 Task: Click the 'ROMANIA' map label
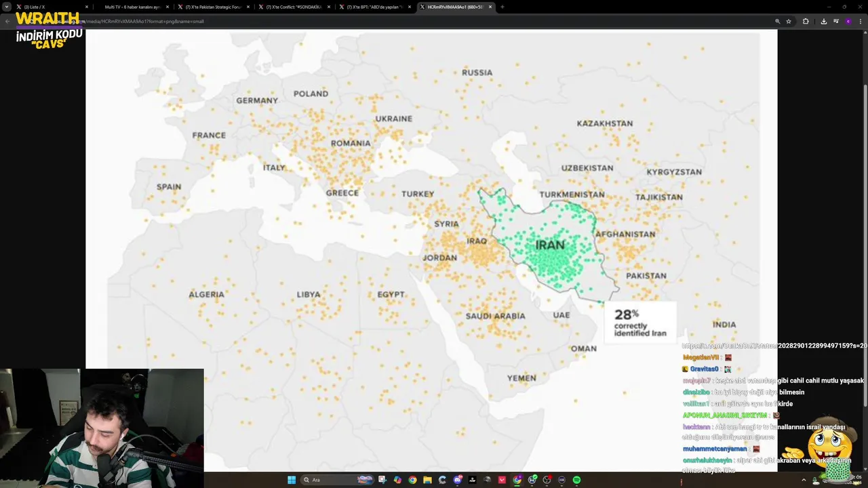tap(351, 143)
